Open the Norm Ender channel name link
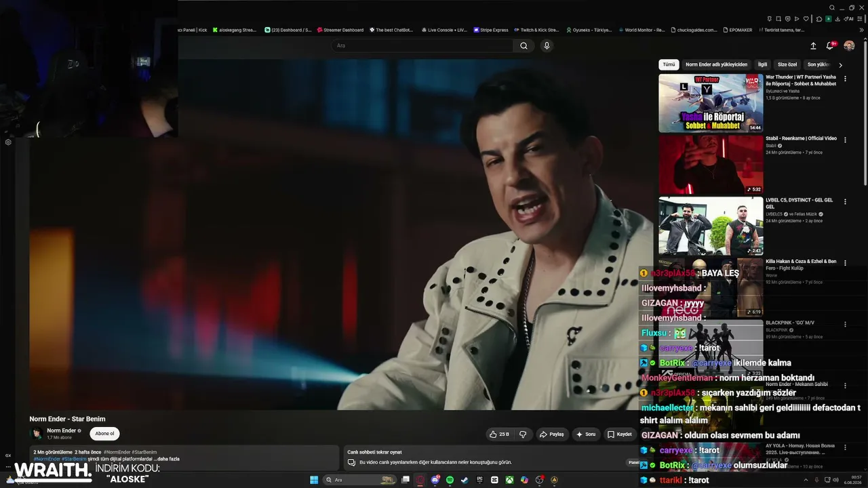 61,430
